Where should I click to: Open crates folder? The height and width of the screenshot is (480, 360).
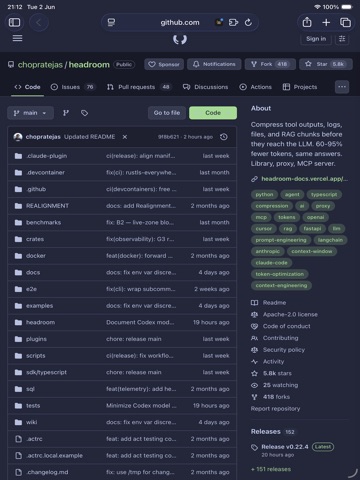coord(35,239)
